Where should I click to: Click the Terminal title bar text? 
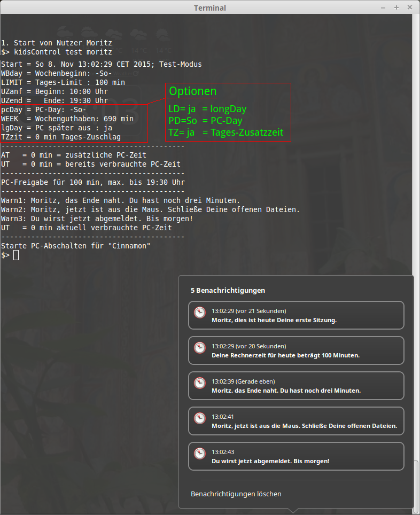(209, 8)
